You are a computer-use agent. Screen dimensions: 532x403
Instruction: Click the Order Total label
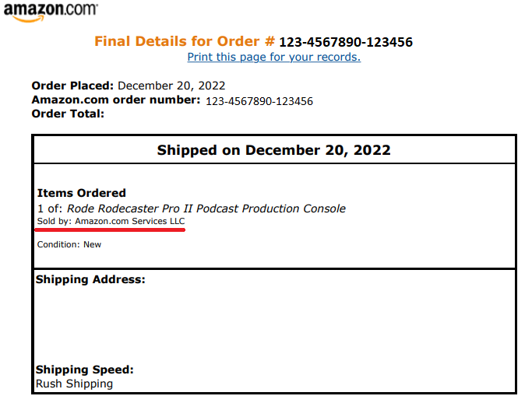tap(68, 114)
